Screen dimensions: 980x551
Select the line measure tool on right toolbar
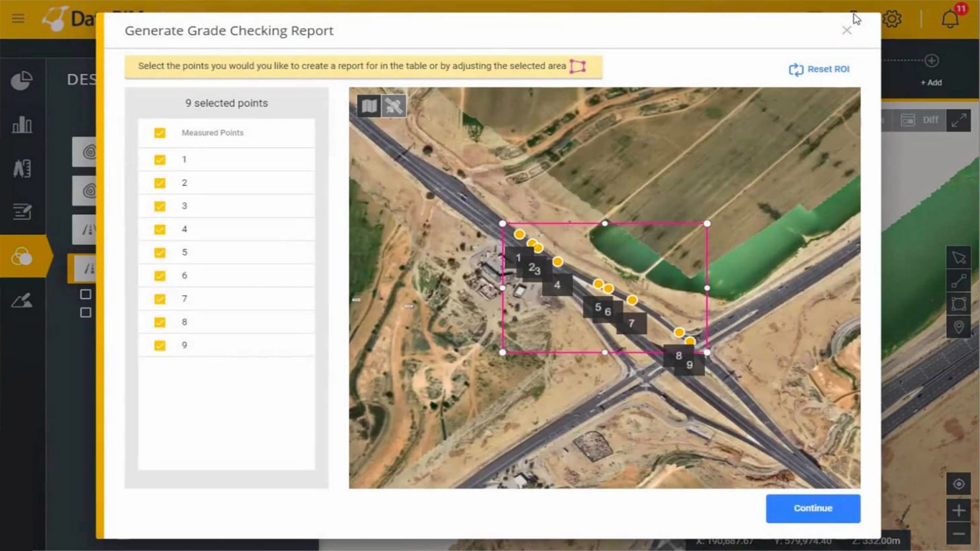tap(958, 281)
